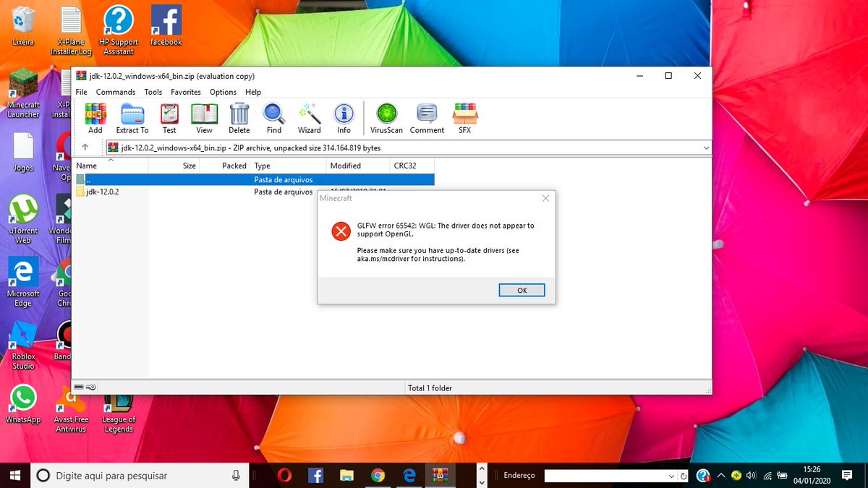This screenshot has width=868, height=488.
Task: Sort by the Modified column header
Action: (358, 166)
